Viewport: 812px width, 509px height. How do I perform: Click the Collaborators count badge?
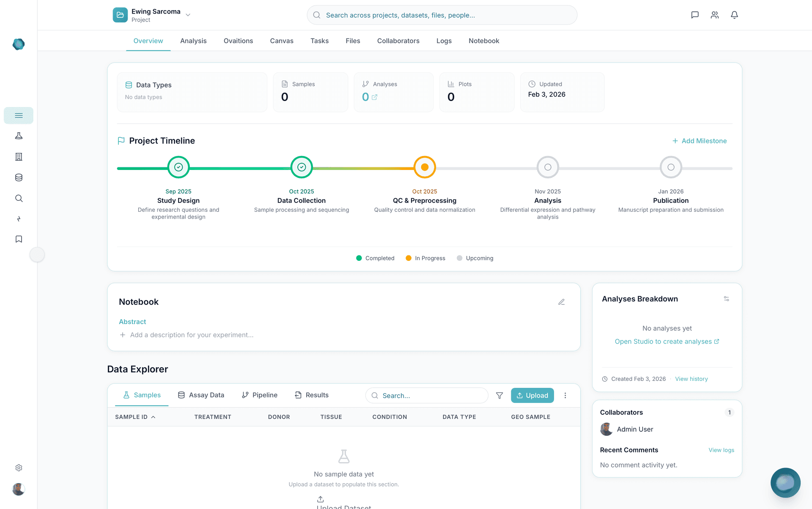point(729,413)
